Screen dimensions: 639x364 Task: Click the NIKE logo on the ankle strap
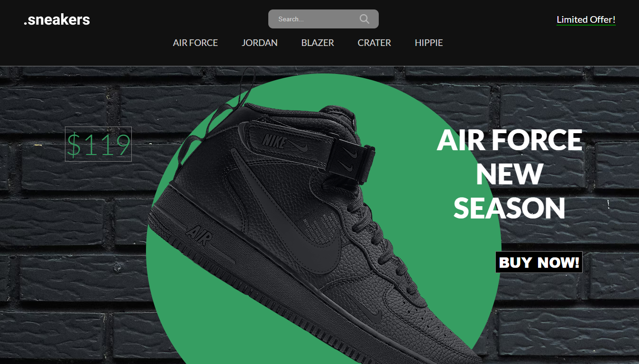[274, 141]
